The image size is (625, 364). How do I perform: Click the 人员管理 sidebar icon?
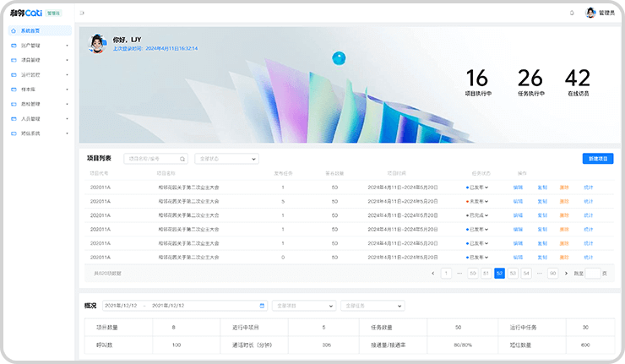tap(14, 118)
